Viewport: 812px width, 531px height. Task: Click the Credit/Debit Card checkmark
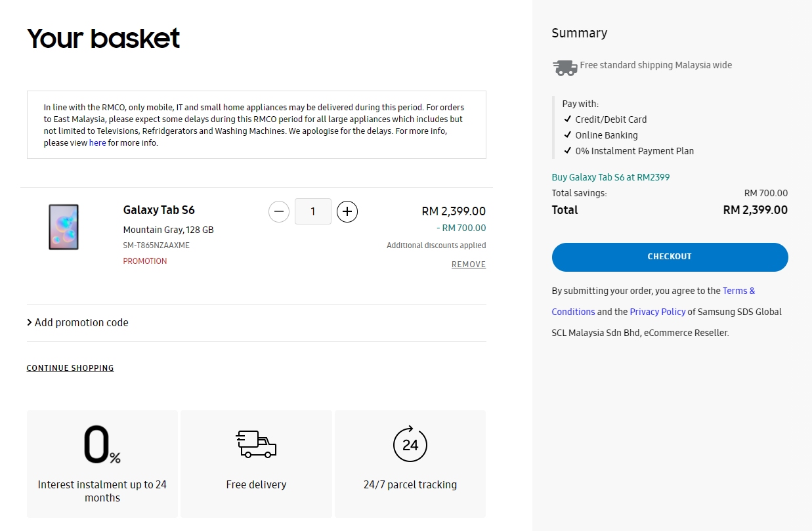[568, 119]
